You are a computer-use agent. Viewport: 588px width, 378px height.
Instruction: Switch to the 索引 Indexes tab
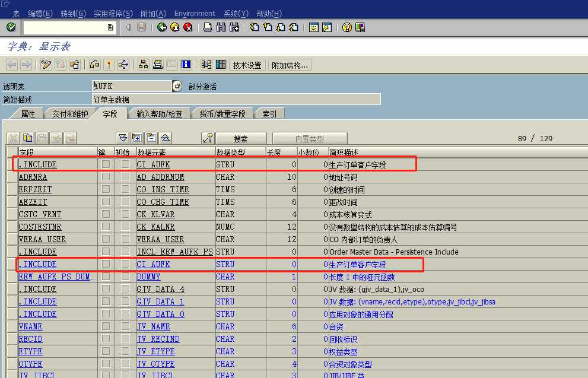coord(269,113)
